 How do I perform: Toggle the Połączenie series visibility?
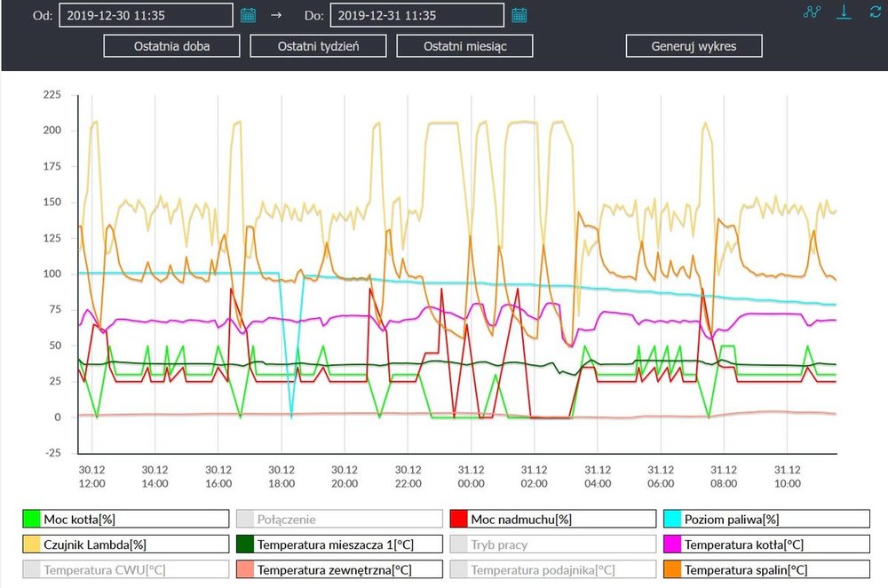coord(337,519)
